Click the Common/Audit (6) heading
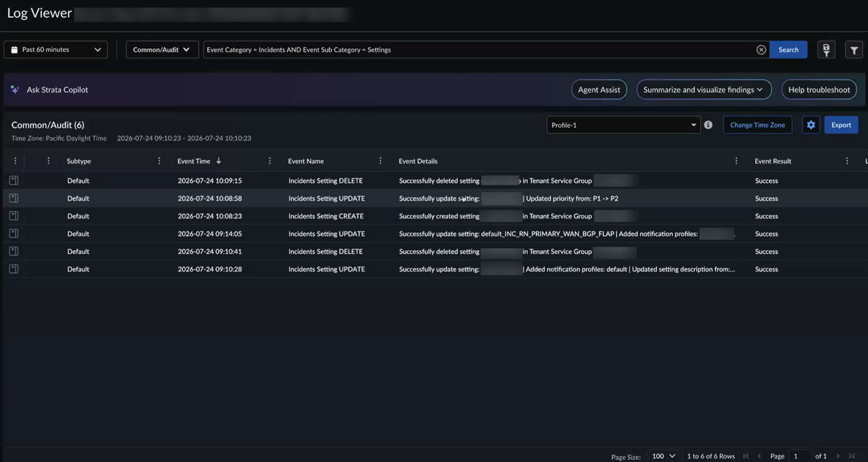This screenshot has width=868, height=462. click(x=48, y=125)
